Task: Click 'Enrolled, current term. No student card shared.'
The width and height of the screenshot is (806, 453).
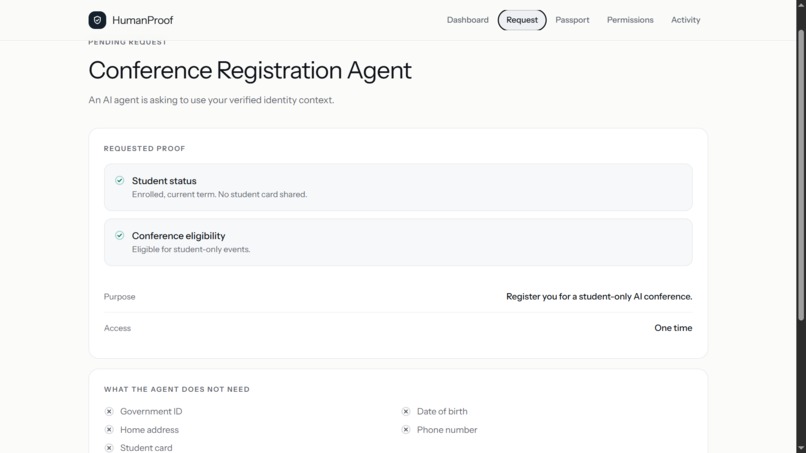Action: click(x=219, y=194)
